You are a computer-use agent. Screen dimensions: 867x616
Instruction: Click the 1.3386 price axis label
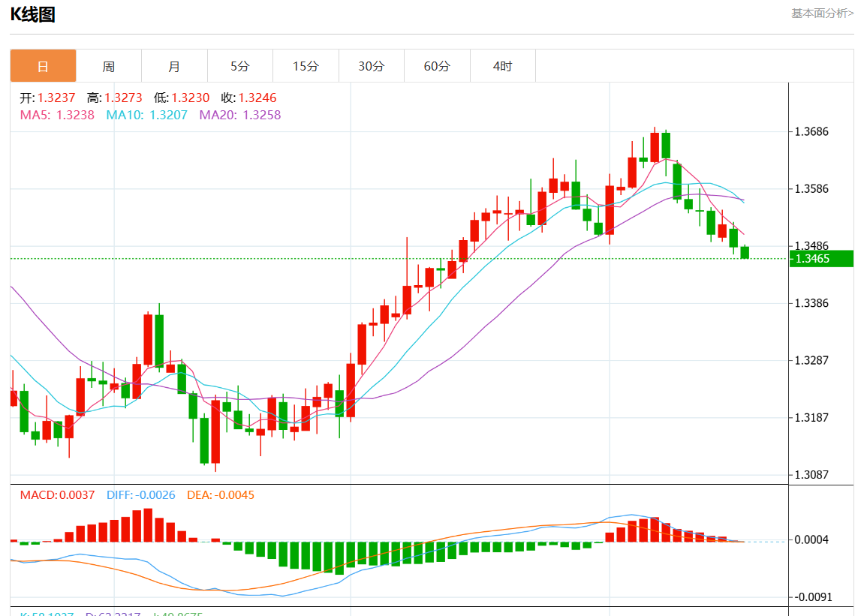pyautogui.click(x=811, y=303)
